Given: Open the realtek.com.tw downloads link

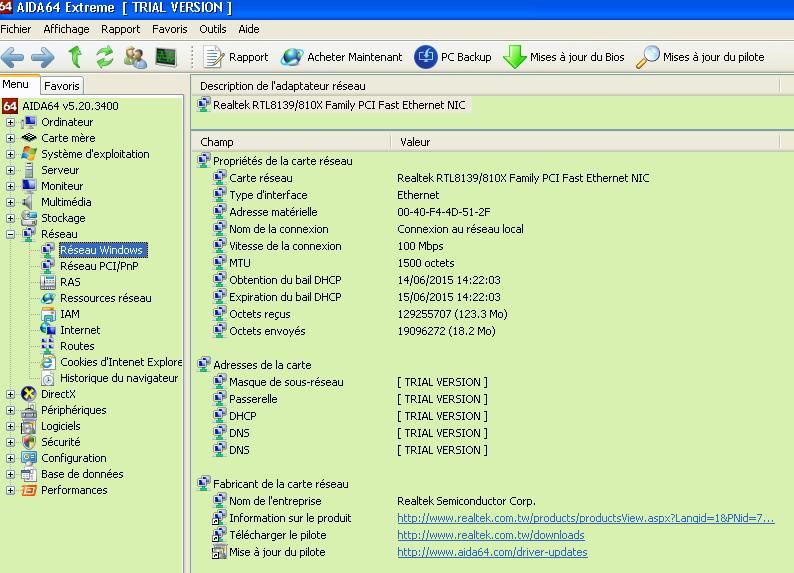Looking at the screenshot, I should click(491, 535).
